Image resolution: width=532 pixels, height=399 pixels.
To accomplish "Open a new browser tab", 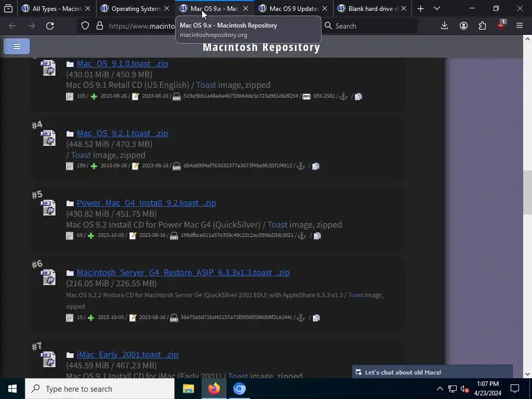I will (420, 8).
